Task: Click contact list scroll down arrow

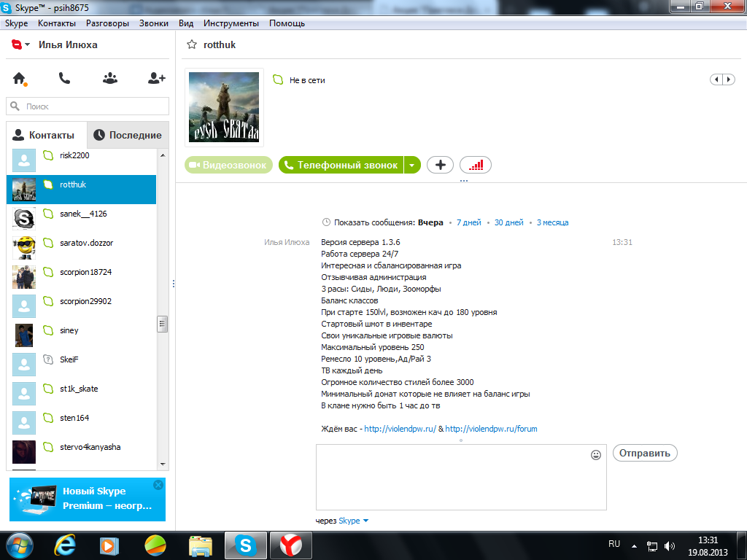Action: 163,464
